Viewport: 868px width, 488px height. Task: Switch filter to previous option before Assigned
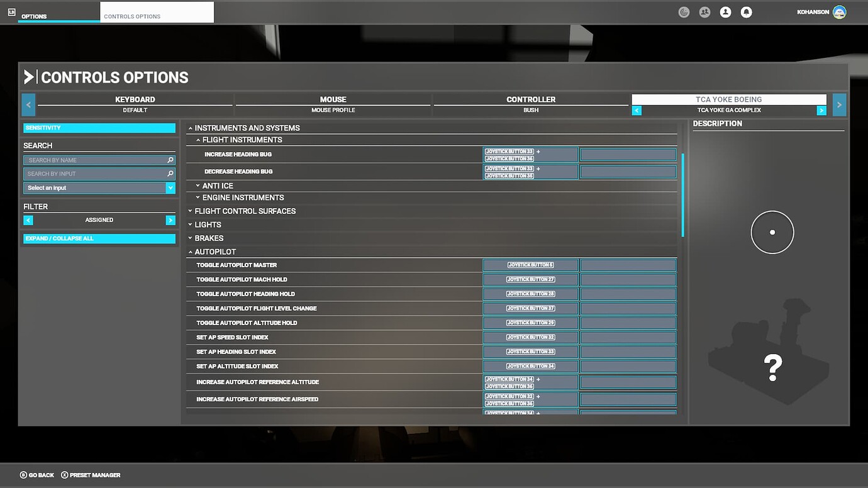tap(28, 220)
